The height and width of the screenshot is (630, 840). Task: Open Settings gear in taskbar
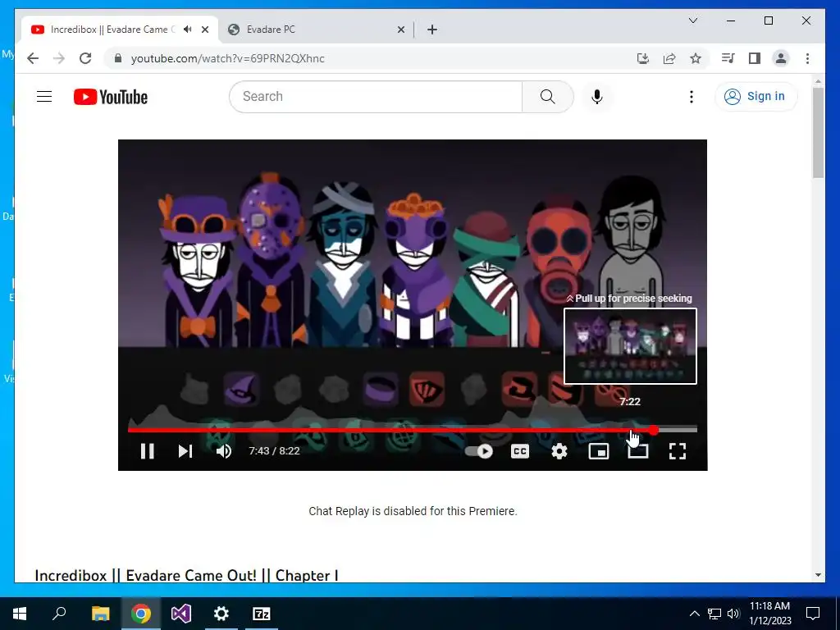pyautogui.click(x=221, y=614)
